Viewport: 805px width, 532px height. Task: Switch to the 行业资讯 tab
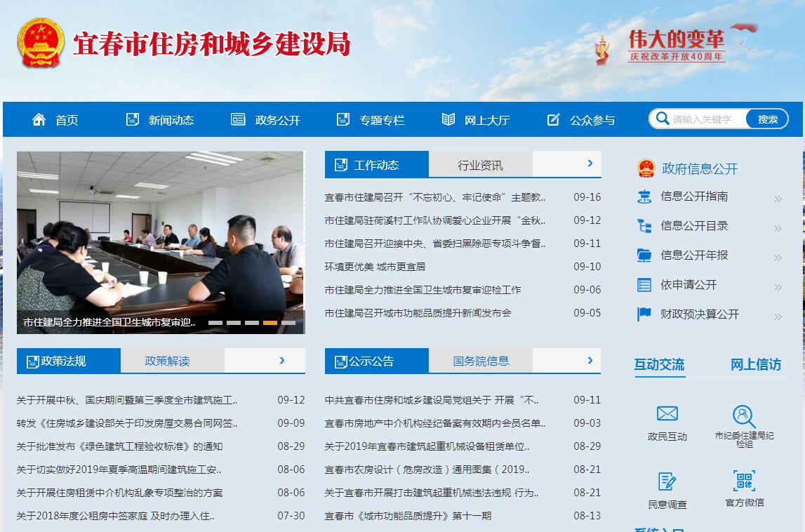point(480,165)
